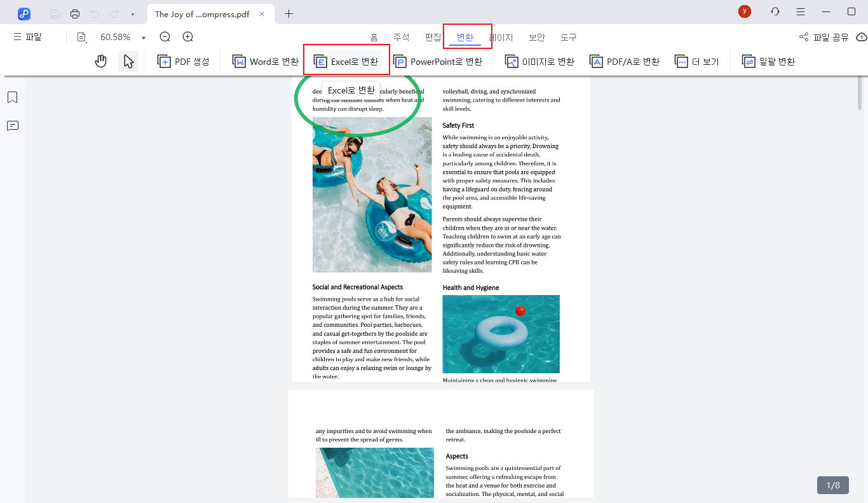
Task: Open the user account avatar
Action: (744, 12)
